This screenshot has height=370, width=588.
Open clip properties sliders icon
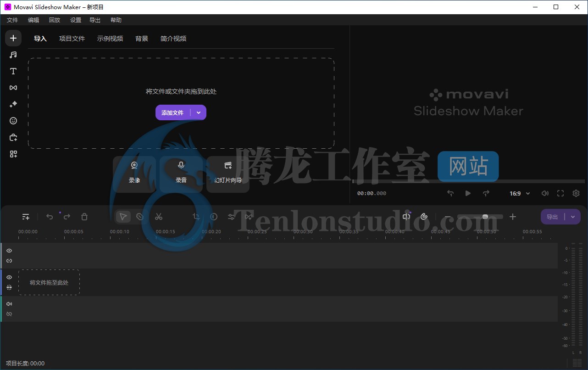(231, 217)
